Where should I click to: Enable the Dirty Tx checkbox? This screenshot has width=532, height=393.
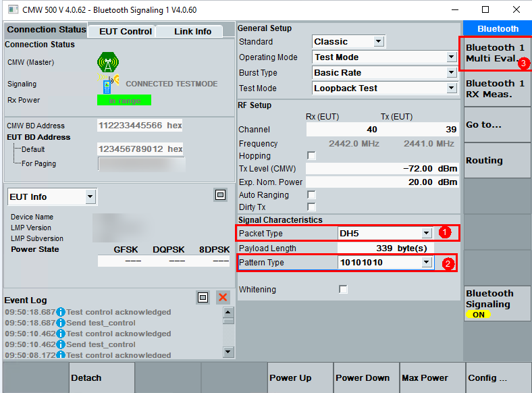point(311,207)
